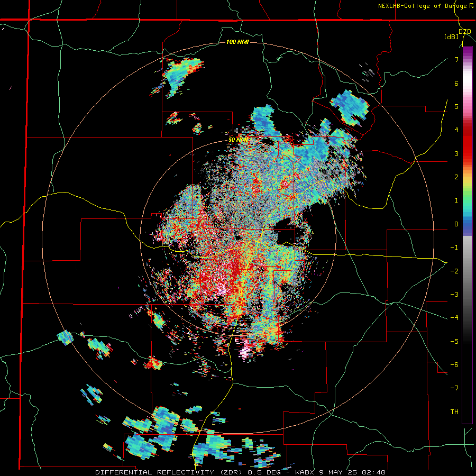Click the 2 value on the dB scale

coord(456,177)
